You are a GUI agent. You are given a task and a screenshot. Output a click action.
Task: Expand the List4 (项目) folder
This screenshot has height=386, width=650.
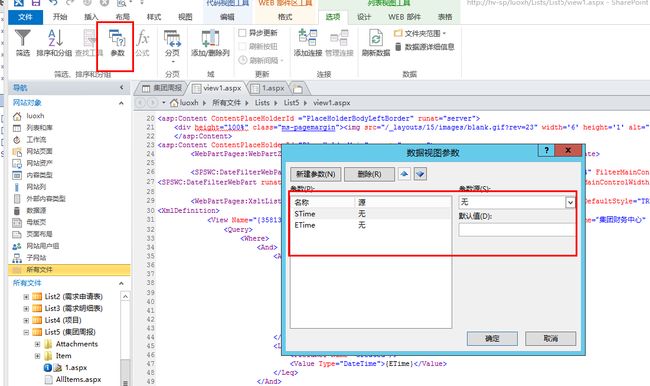(x=26, y=320)
